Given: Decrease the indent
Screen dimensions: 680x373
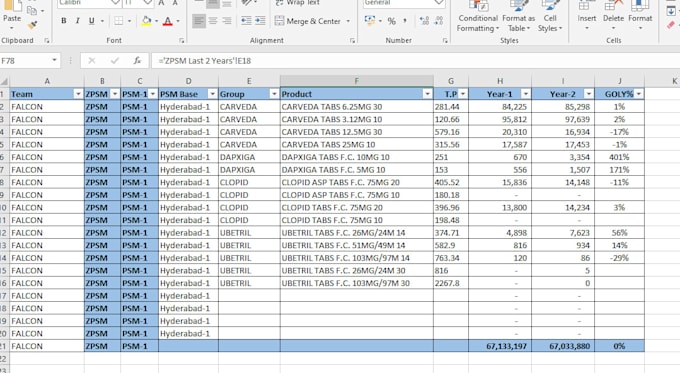Looking at the screenshot, I should coord(246,21).
